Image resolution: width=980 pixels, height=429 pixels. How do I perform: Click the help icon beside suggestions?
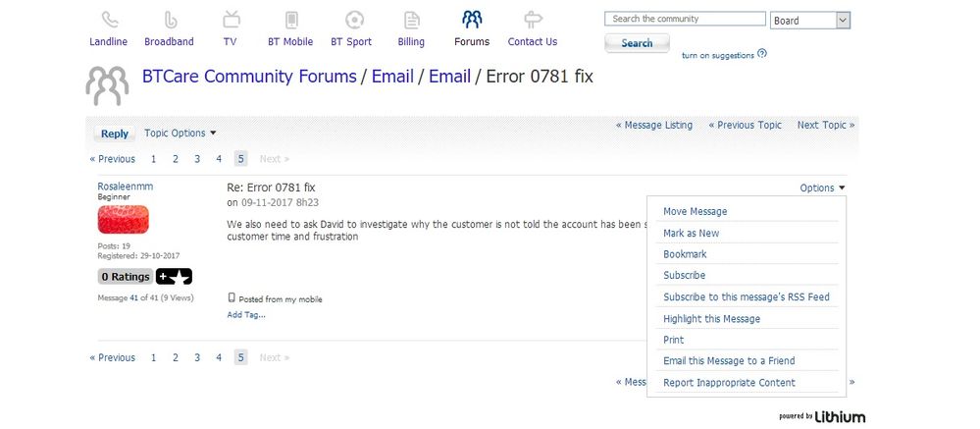pyautogui.click(x=762, y=54)
